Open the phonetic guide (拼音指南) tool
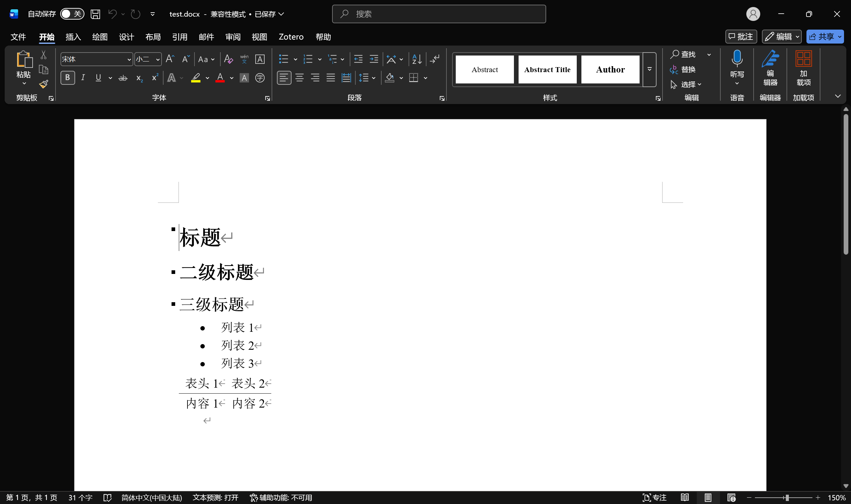 pos(244,59)
